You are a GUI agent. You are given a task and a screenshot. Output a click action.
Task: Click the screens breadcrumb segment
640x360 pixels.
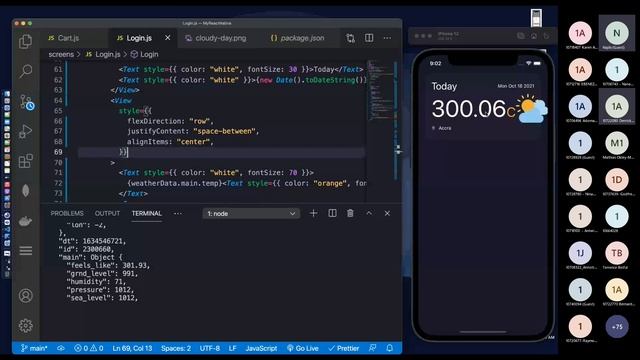tap(61, 54)
